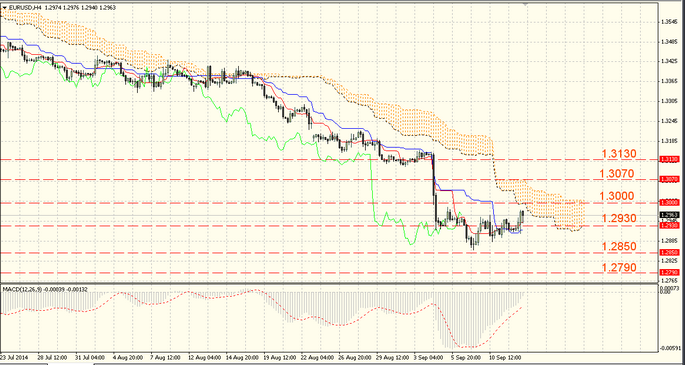Select the red 1.2930 price tag on axis
Image resolution: width=685 pixels, height=365 pixels.
pos(669,225)
